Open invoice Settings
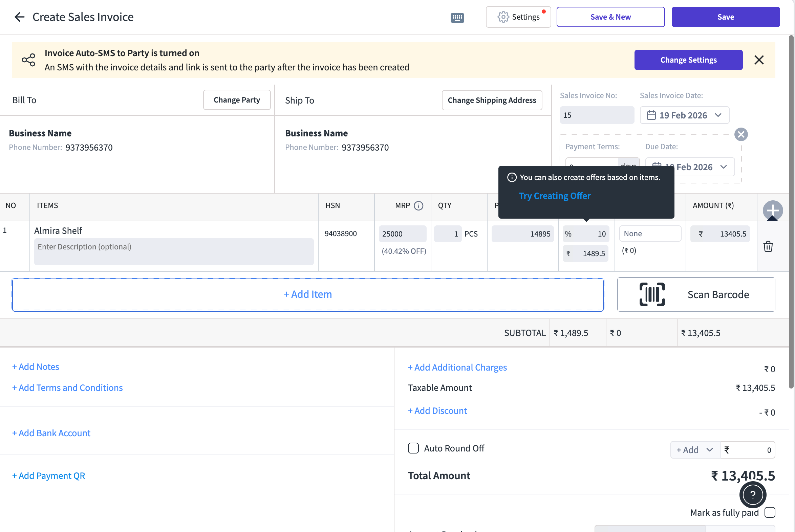The height and width of the screenshot is (532, 795). tap(518, 17)
